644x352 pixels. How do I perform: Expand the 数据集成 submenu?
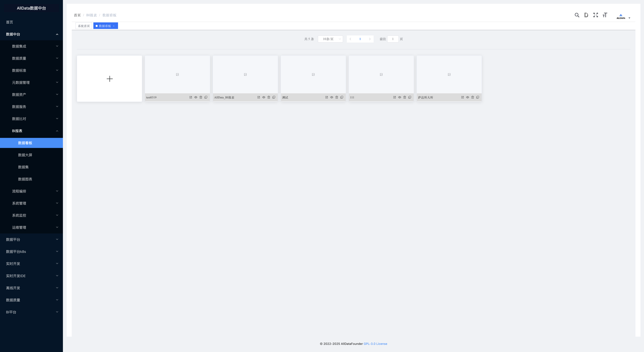pos(31,46)
